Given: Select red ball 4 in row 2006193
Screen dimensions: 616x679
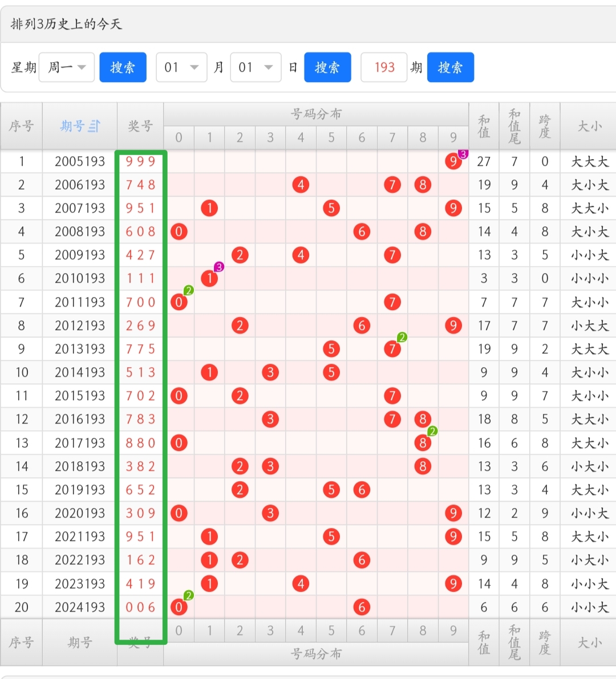Looking at the screenshot, I should coord(301,185).
